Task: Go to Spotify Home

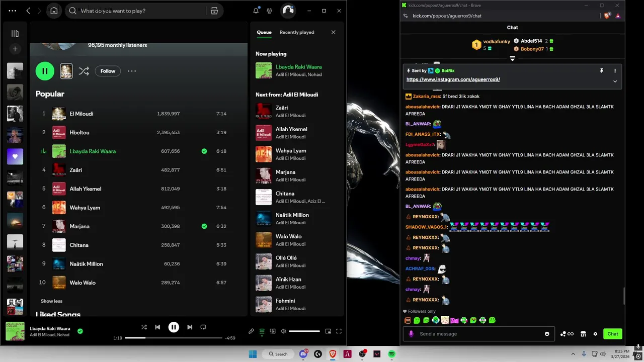Action: pos(54,11)
